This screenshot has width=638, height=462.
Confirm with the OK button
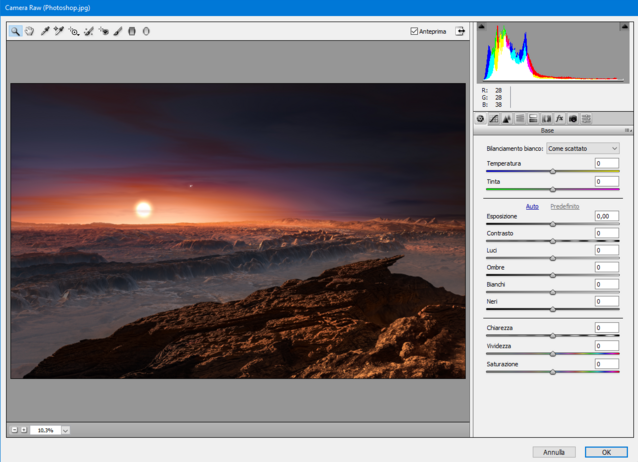pyautogui.click(x=606, y=452)
